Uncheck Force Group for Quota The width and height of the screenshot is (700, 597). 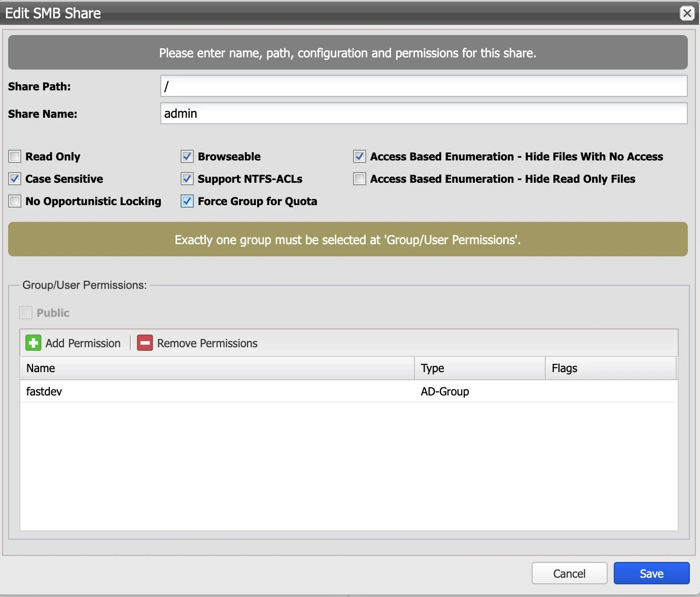point(187,201)
